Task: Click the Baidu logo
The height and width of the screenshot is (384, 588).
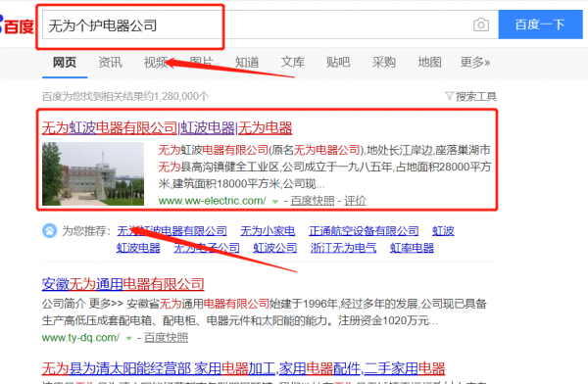Action: (17, 25)
